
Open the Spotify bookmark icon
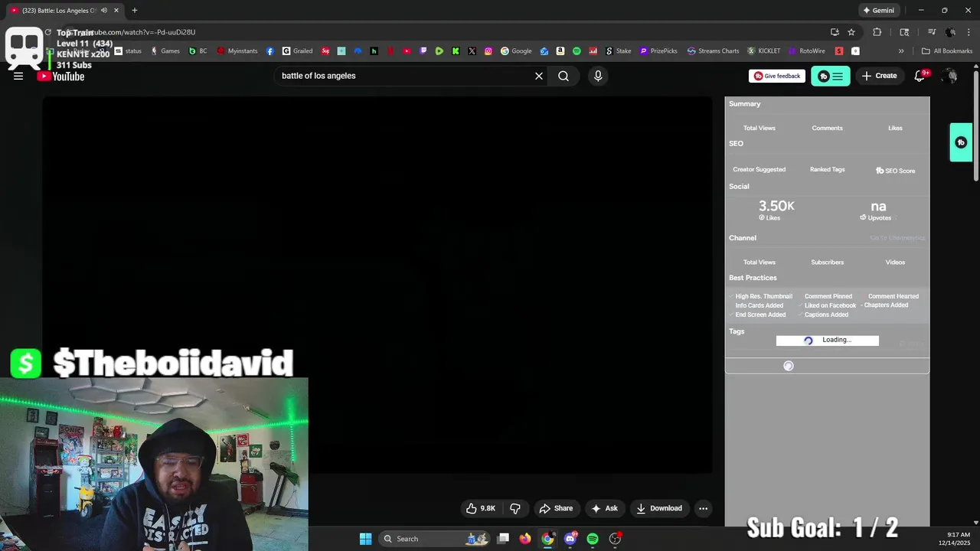pos(577,51)
